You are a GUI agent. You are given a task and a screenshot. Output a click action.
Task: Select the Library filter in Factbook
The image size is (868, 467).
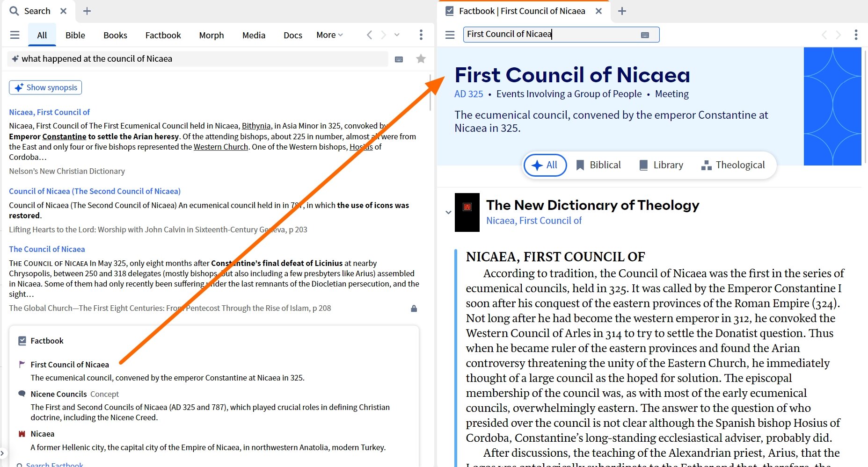661,165
